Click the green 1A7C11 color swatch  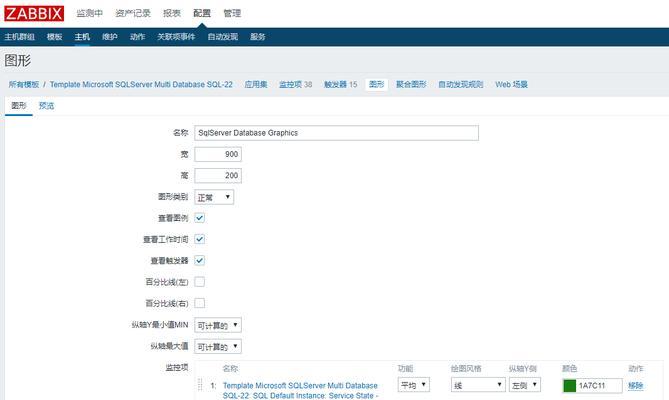pyautogui.click(x=570, y=386)
